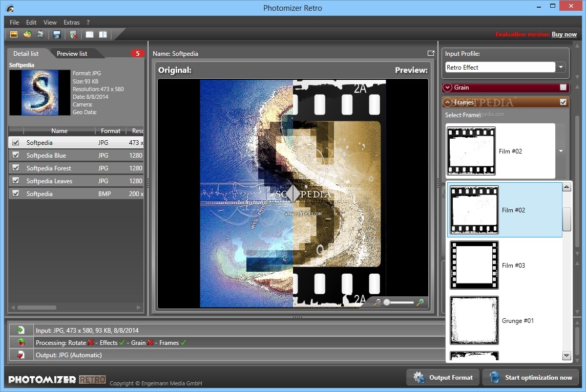Click the zoom in magnifier icon
The height and width of the screenshot is (392, 586).
(x=421, y=302)
